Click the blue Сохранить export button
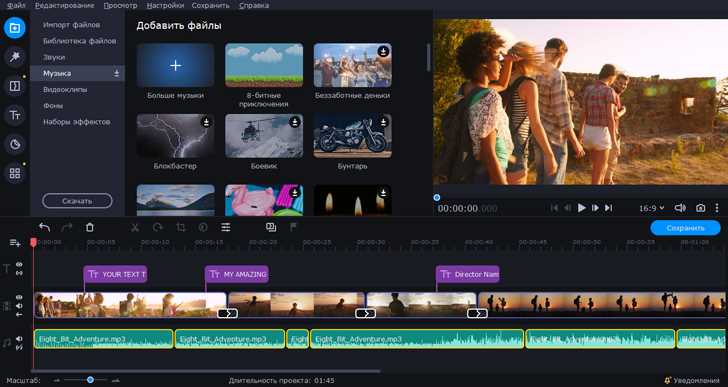This screenshot has height=387, width=728. click(685, 228)
